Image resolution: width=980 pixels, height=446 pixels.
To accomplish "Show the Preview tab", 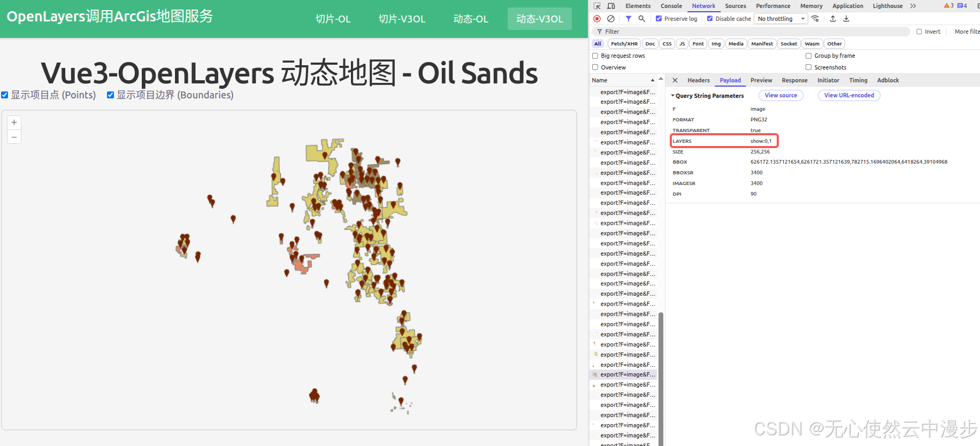I will point(761,80).
